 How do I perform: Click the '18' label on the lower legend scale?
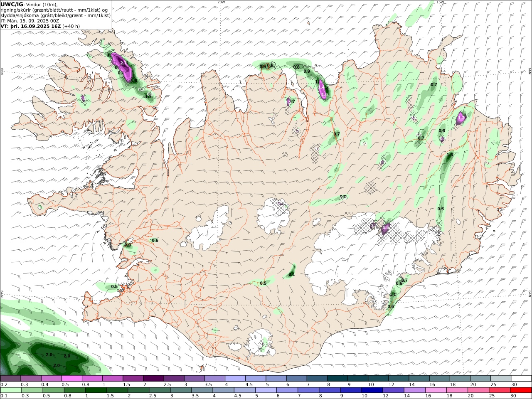point(451,396)
